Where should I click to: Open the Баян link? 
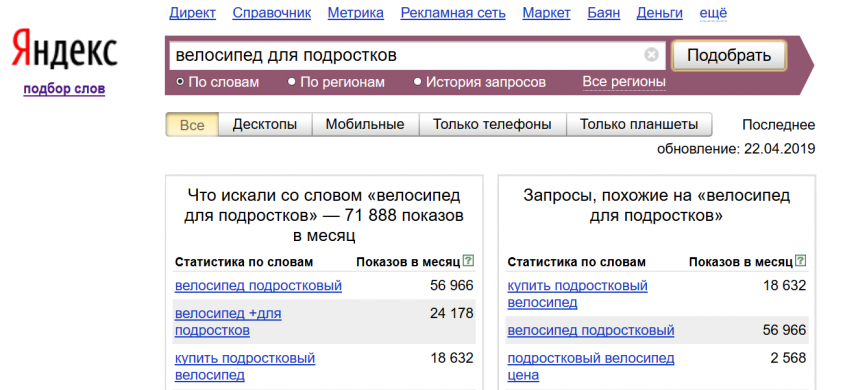604,13
